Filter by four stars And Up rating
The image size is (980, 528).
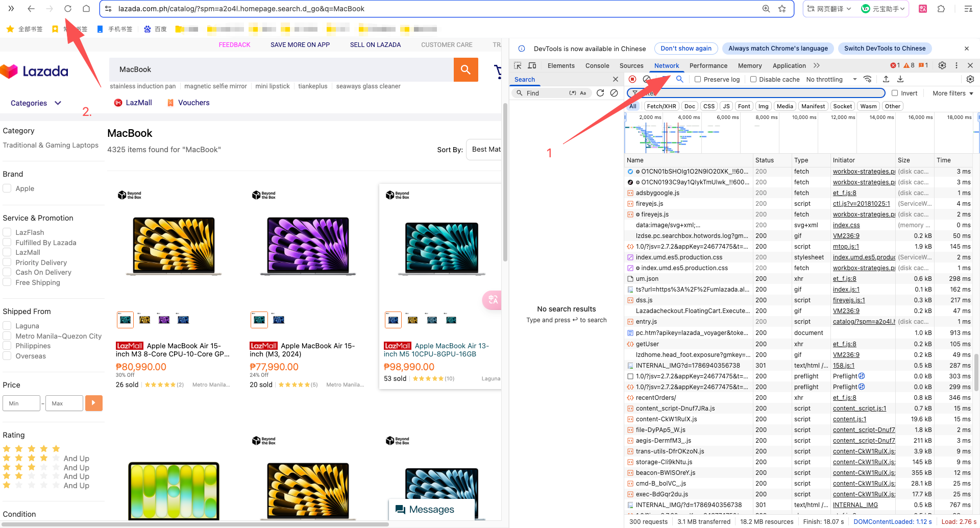[x=46, y=458]
